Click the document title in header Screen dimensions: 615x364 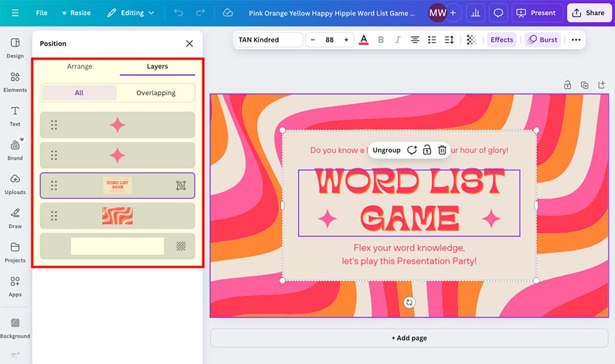(331, 13)
